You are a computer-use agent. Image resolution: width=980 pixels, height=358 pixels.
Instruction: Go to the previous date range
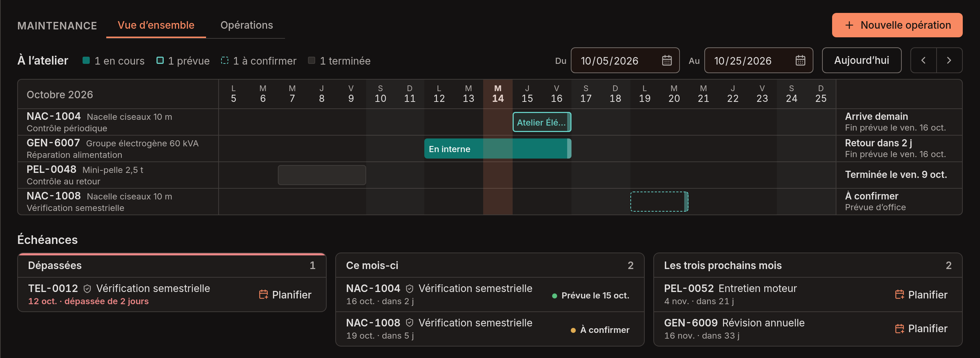coord(923,60)
